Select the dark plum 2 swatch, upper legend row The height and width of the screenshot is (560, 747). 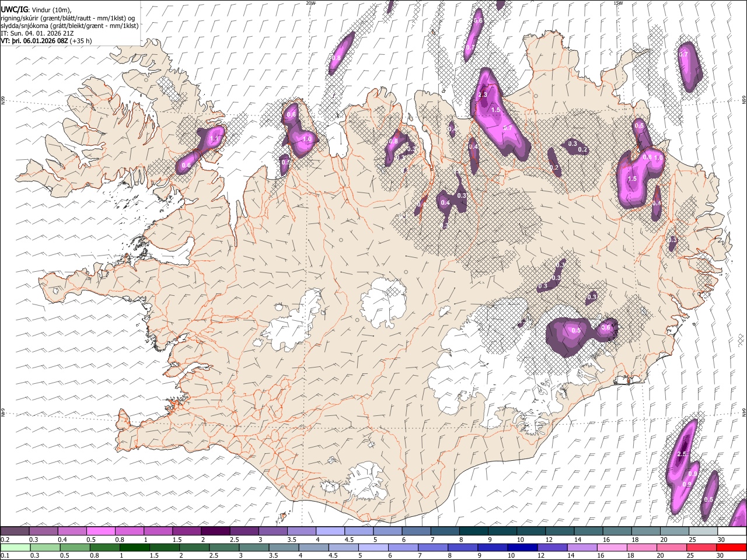(215, 531)
